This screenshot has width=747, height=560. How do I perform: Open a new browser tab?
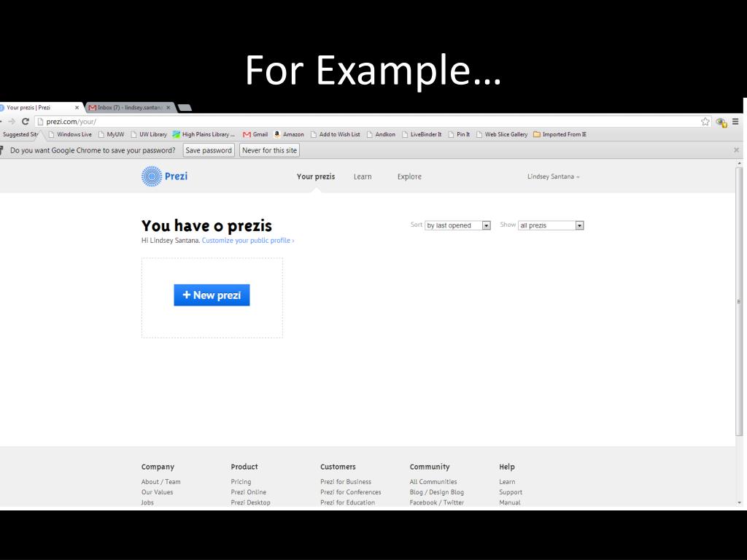185,108
